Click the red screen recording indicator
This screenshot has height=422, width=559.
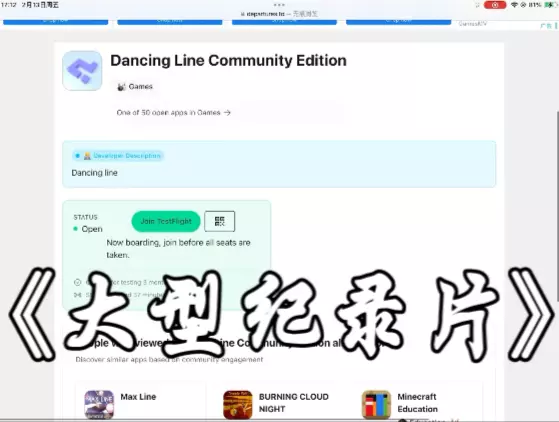495,5
